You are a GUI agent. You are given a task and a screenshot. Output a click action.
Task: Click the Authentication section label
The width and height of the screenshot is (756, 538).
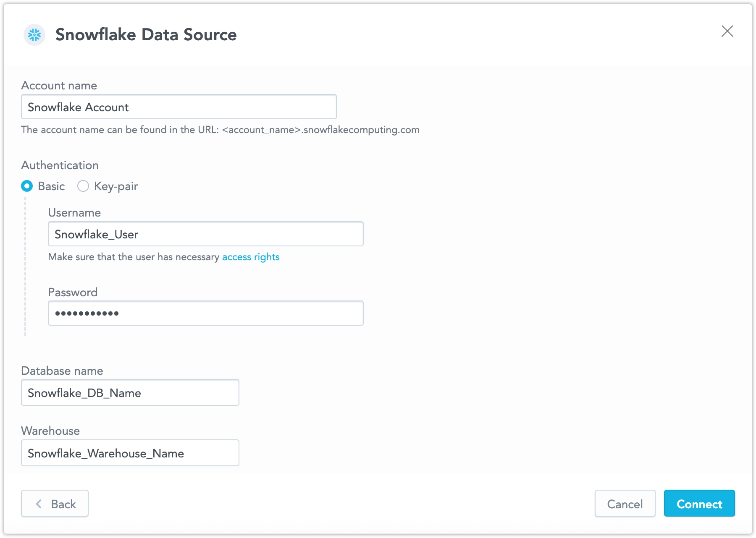pos(60,165)
